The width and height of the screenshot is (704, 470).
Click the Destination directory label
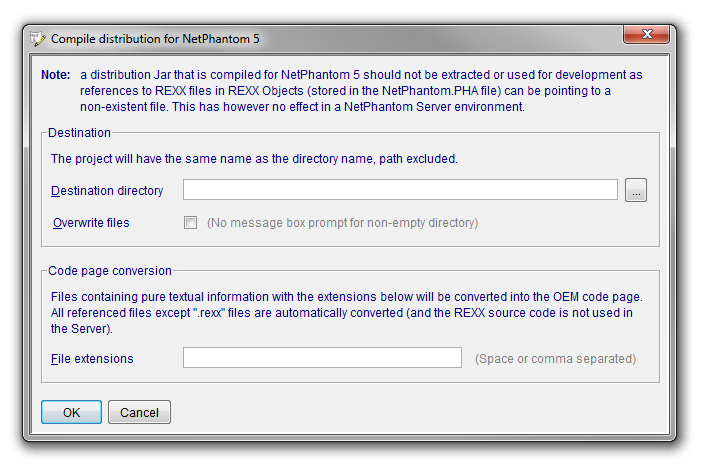pos(107,191)
